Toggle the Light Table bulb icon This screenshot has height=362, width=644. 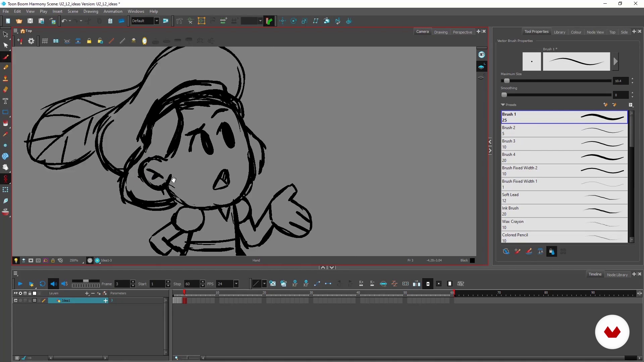pos(16,260)
